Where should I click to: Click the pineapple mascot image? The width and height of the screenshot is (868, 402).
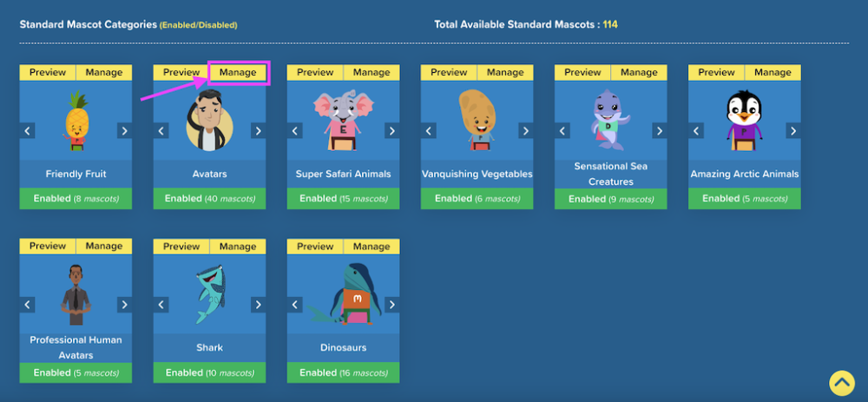76,121
